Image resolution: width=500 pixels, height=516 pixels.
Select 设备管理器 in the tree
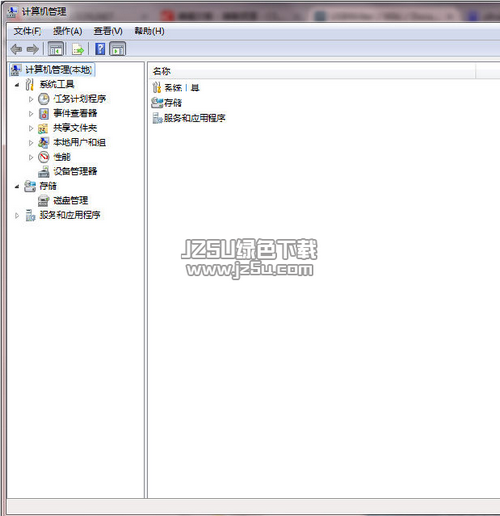tap(75, 171)
